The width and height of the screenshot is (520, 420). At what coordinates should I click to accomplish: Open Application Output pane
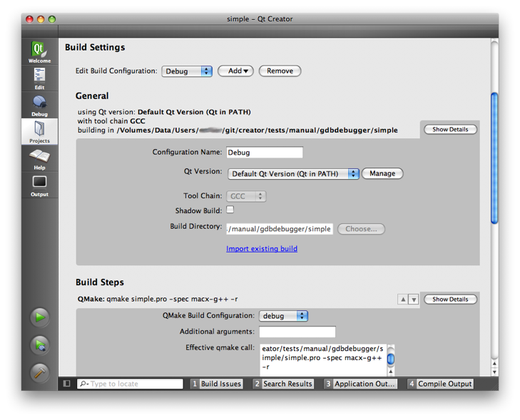pos(360,384)
